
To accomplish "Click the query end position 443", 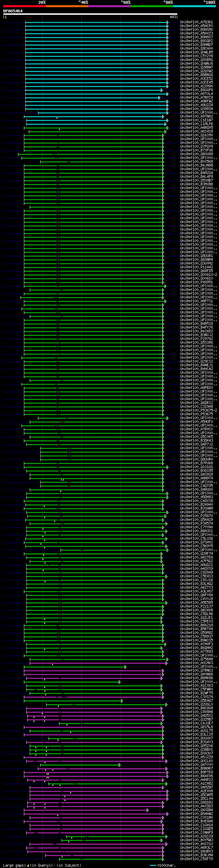I will click(173, 17).
